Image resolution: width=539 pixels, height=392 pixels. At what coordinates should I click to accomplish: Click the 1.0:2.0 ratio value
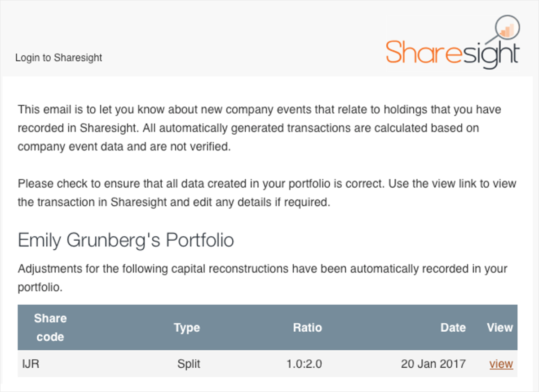click(x=305, y=364)
